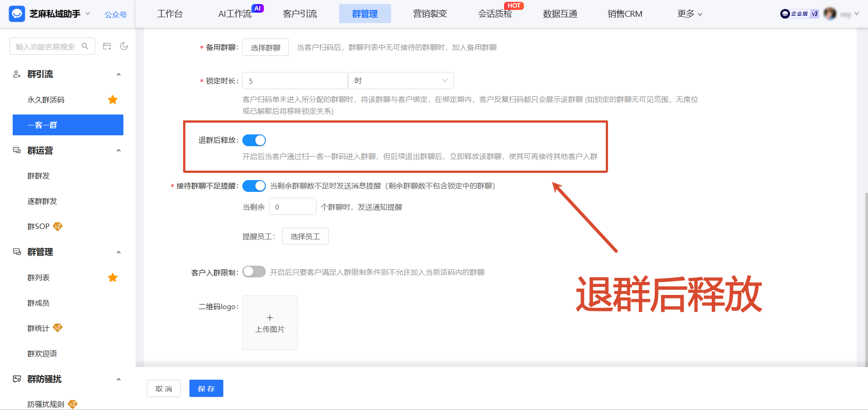Toggle dark mode with the moon icon
Viewport: 868px width, 410px height.
pyautogui.click(x=124, y=46)
